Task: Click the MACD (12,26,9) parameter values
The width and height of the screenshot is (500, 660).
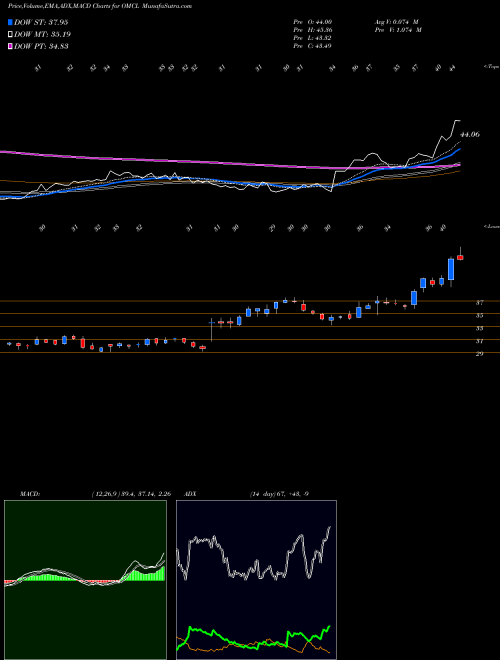Action: click(130, 494)
